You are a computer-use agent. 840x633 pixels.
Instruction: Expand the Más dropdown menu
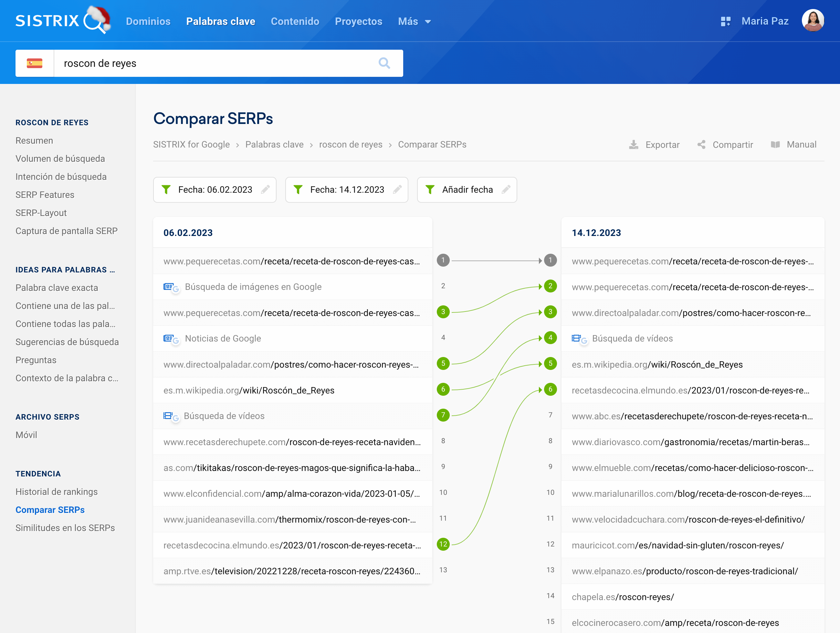pos(414,21)
